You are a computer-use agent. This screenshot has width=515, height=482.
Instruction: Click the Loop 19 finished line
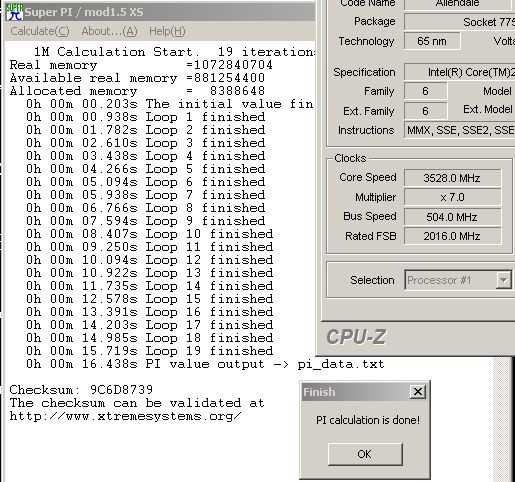point(150,351)
